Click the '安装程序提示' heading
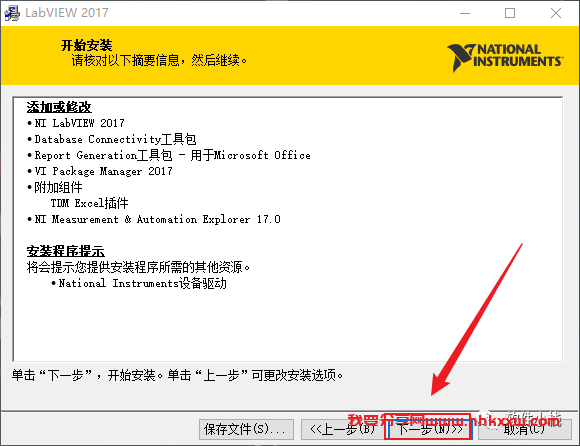The height and width of the screenshot is (446, 580). [65, 251]
